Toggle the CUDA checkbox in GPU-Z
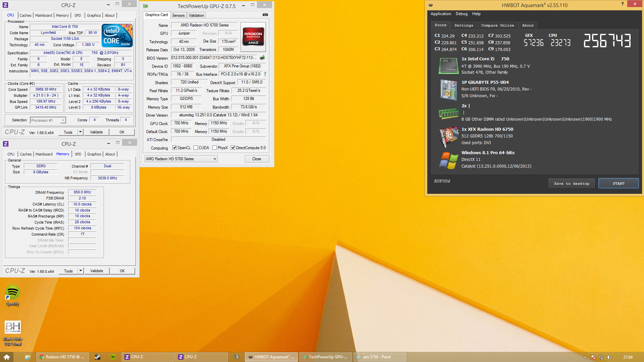 (x=196, y=148)
